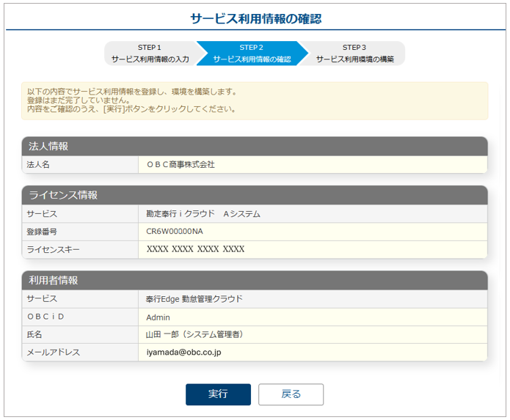Screen dimensions: 510x420
Task: Click the 実行 button
Action: coord(218,394)
